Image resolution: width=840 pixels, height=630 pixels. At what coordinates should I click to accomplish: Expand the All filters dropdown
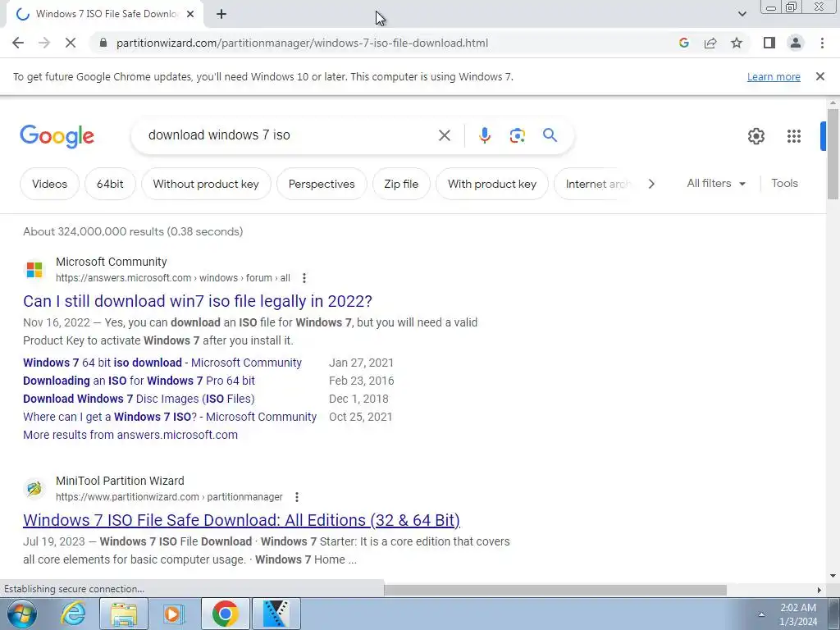(715, 183)
